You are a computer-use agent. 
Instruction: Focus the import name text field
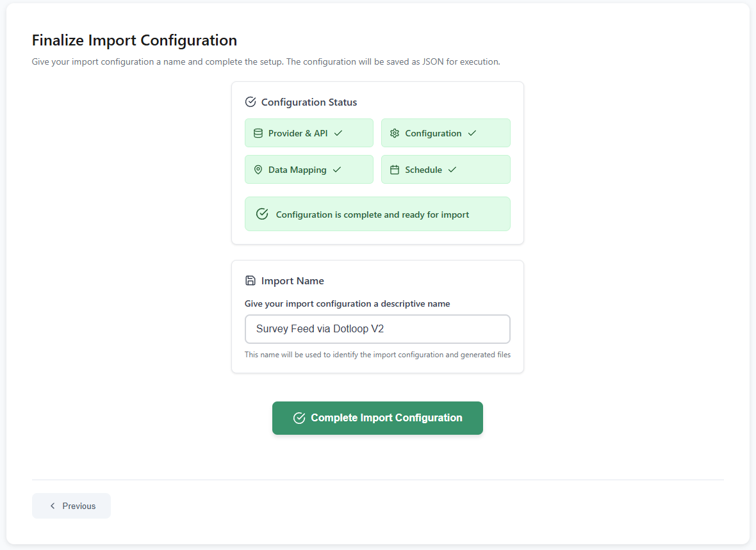coord(377,329)
